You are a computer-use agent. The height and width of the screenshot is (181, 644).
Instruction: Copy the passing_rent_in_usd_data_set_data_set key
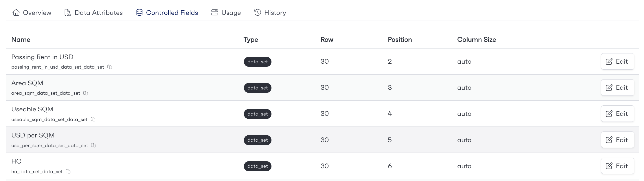pos(110,67)
